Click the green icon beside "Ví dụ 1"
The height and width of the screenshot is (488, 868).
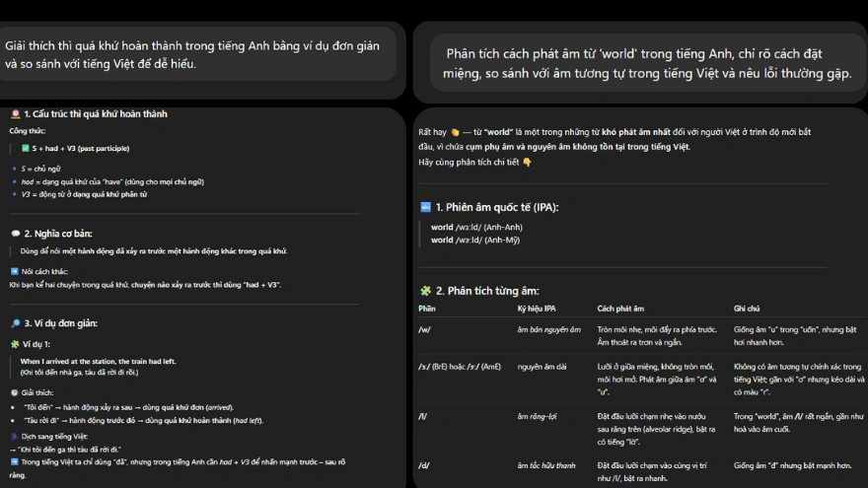[14, 343]
